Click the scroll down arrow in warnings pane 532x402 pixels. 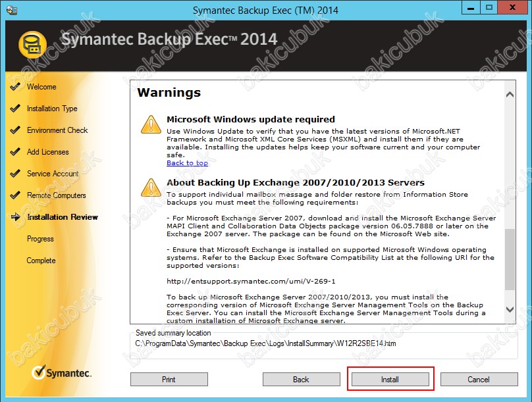click(x=510, y=309)
